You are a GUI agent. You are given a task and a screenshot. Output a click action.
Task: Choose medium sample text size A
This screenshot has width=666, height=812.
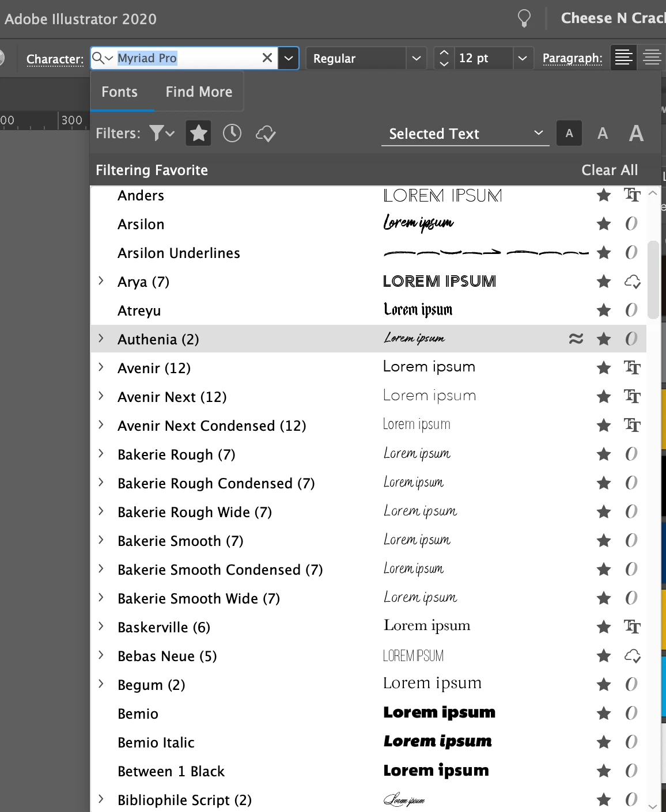pyautogui.click(x=603, y=134)
